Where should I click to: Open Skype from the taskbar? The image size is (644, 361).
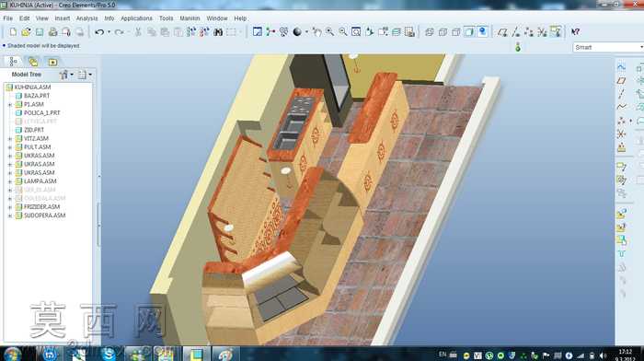point(109,354)
